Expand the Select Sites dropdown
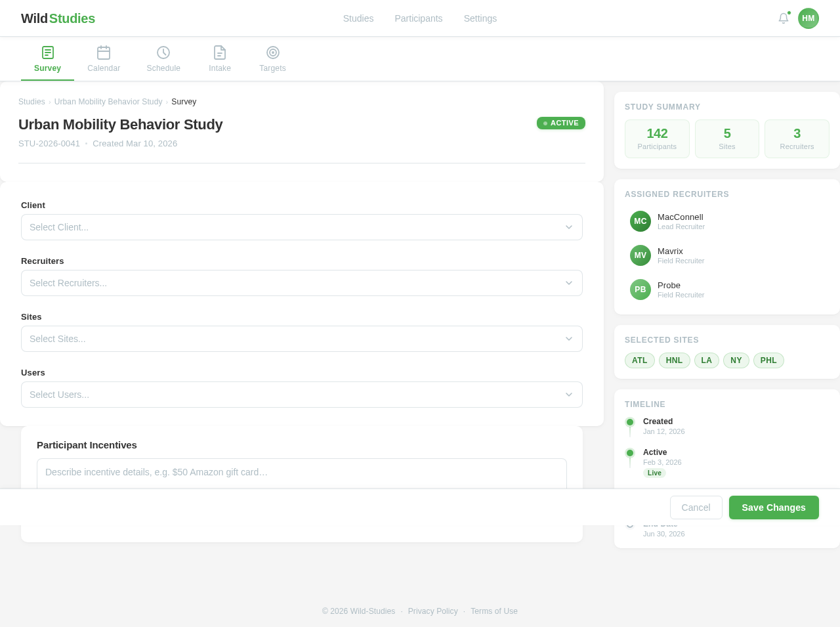Viewport: 840px width, 627px height. pyautogui.click(x=301, y=339)
